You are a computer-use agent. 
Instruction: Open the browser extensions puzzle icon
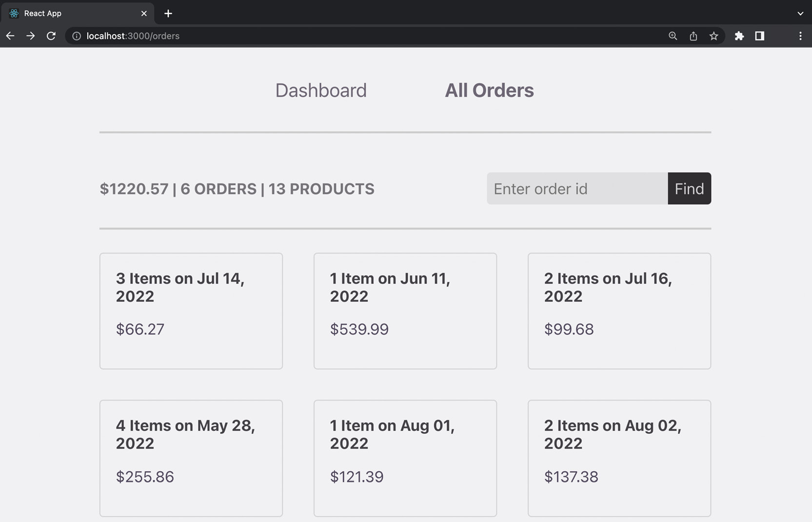739,36
